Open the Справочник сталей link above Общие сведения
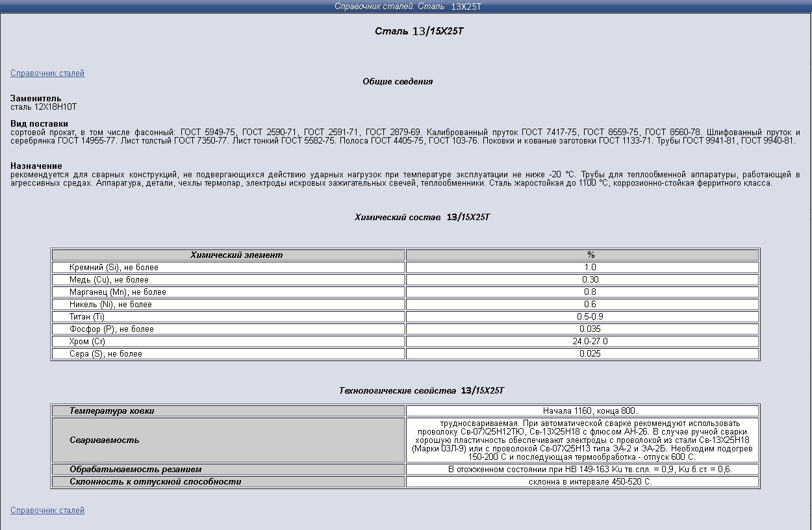 pyautogui.click(x=47, y=73)
